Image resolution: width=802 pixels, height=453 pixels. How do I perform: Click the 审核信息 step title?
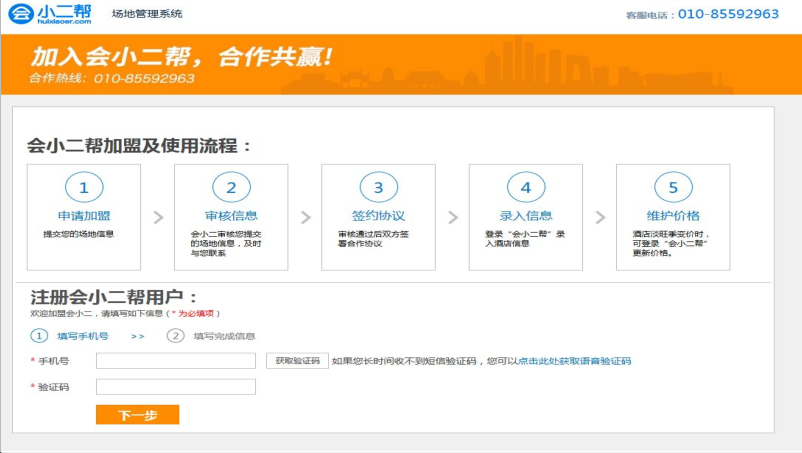(231, 216)
